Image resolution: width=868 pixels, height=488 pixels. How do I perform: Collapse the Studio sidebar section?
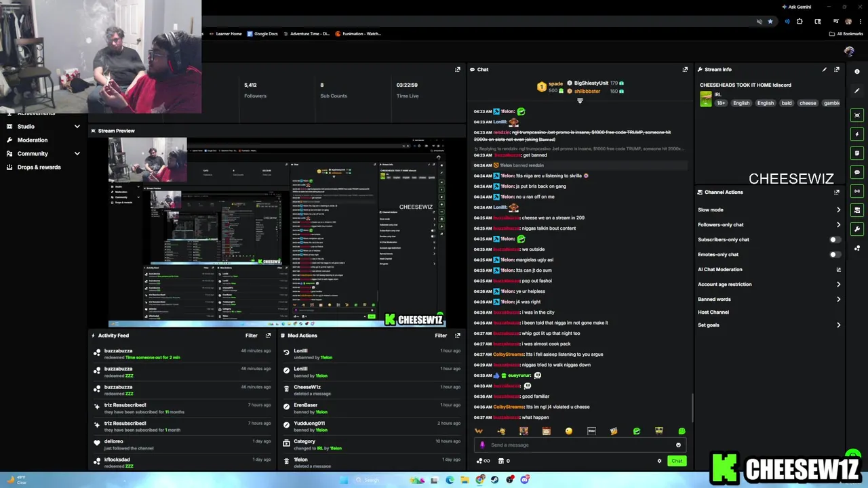click(x=77, y=127)
